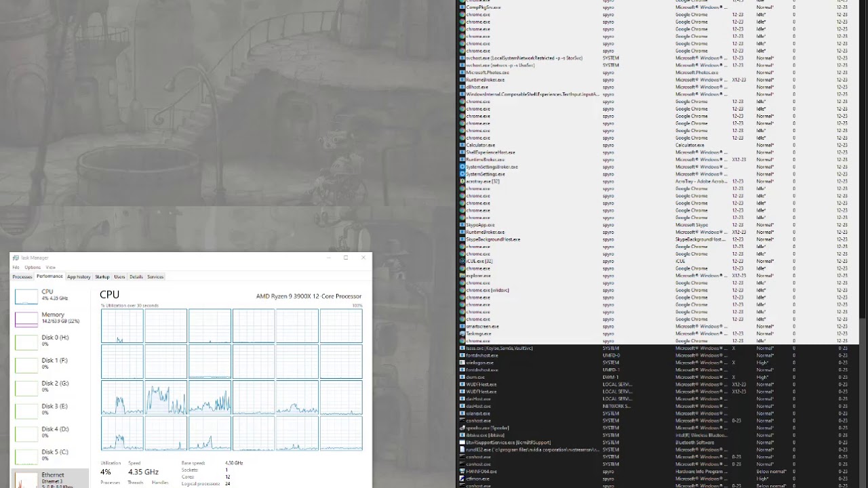Select the Memory graph thumbnail in sidebar
This screenshot has height=488, width=868.
pos(26,319)
